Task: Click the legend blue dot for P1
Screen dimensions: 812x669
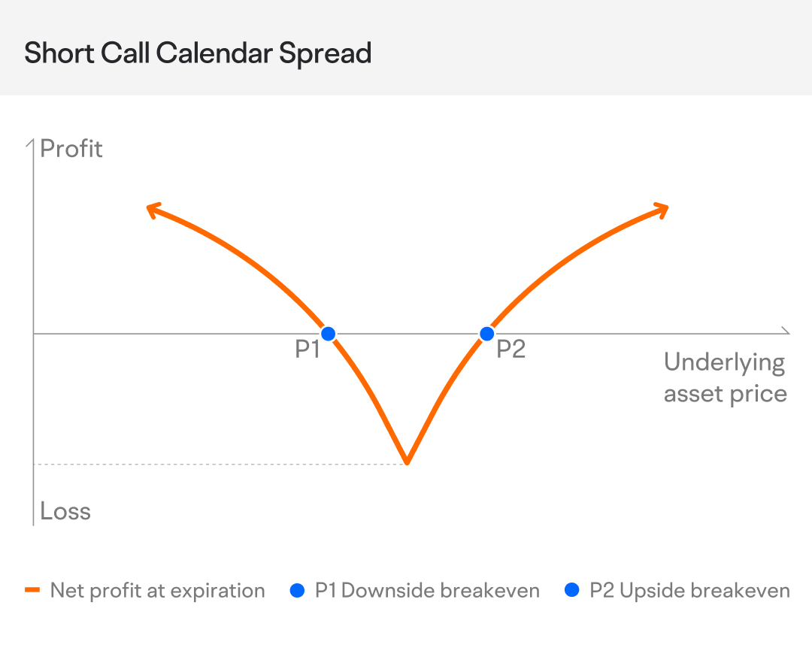Action: click(x=297, y=591)
